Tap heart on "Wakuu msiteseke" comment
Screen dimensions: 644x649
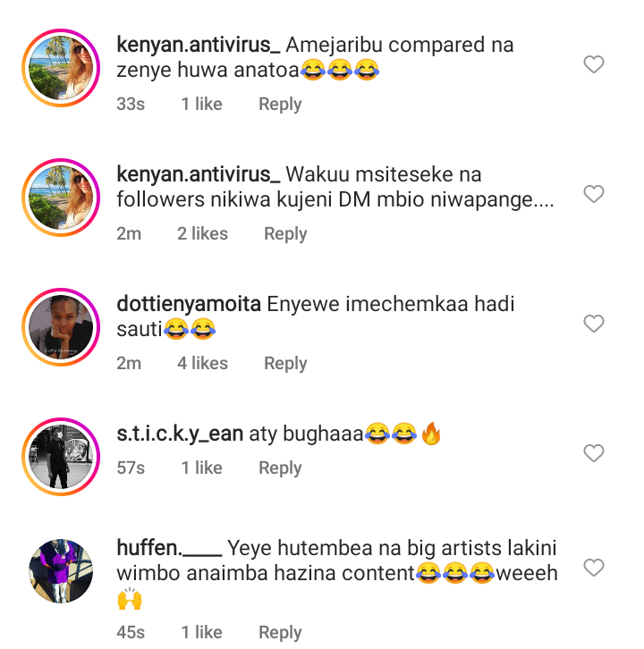point(594,194)
